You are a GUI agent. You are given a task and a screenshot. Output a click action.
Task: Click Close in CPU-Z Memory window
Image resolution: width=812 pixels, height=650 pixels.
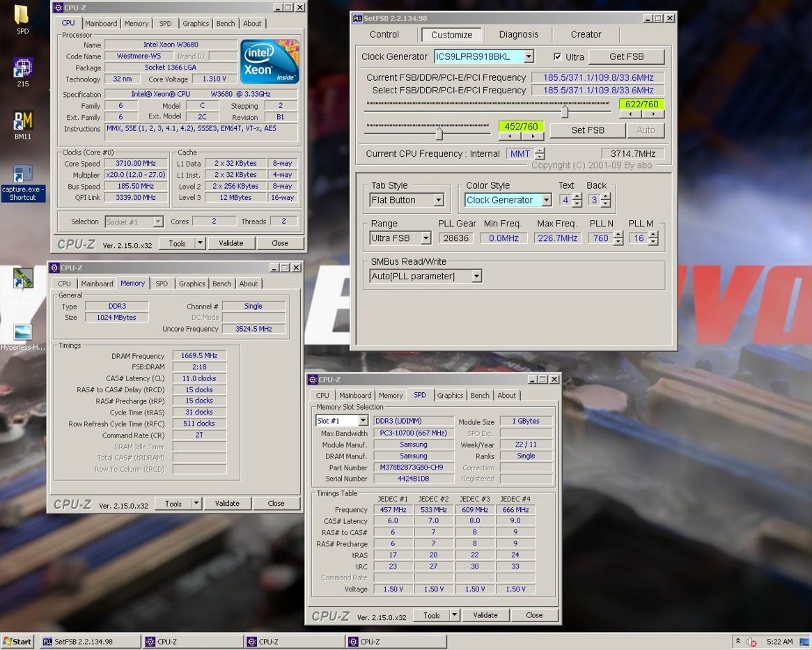tap(276, 504)
